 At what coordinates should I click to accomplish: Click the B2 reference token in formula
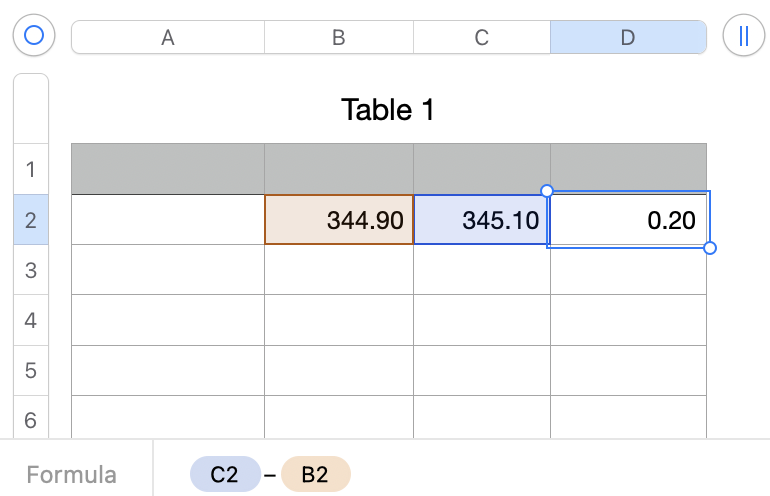coord(315,475)
